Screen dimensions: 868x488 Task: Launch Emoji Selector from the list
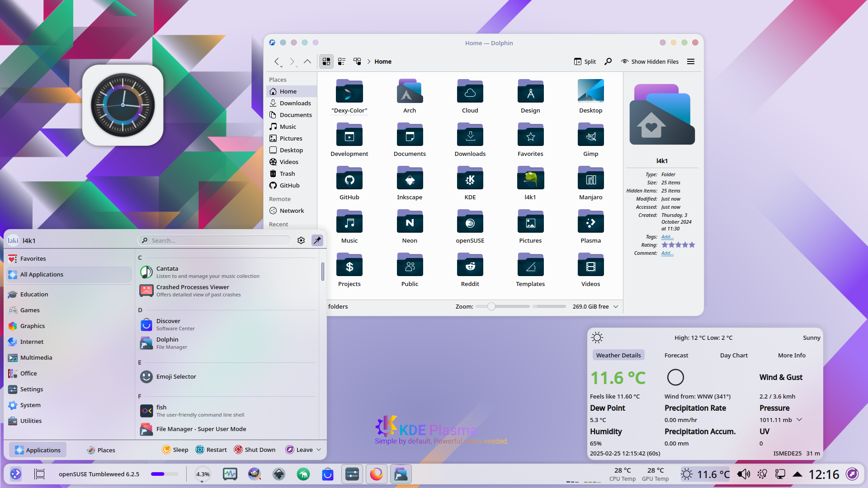click(x=227, y=376)
